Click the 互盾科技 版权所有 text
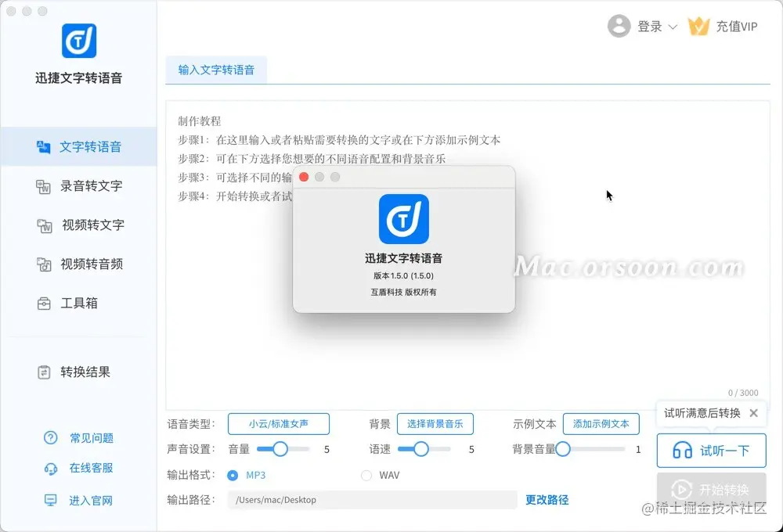 [403, 292]
